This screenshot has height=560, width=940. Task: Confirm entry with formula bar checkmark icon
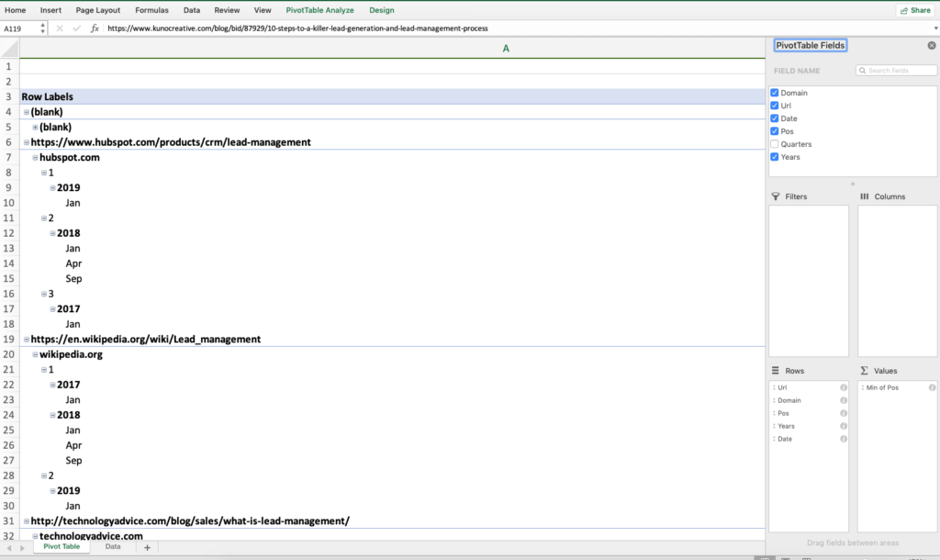point(77,28)
